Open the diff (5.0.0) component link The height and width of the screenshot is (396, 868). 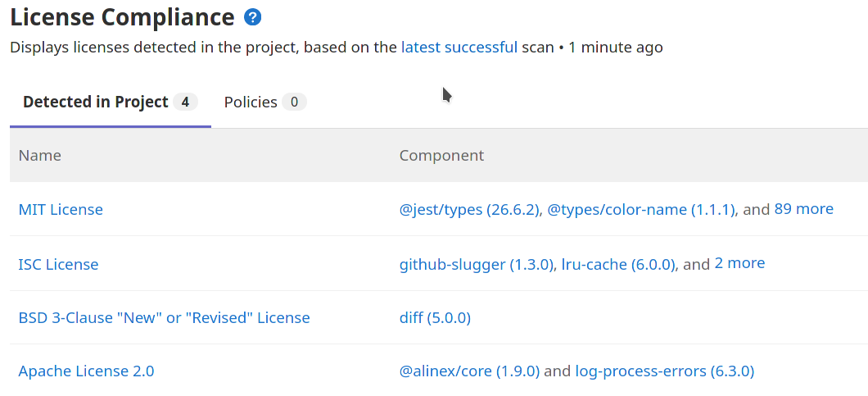[435, 318]
